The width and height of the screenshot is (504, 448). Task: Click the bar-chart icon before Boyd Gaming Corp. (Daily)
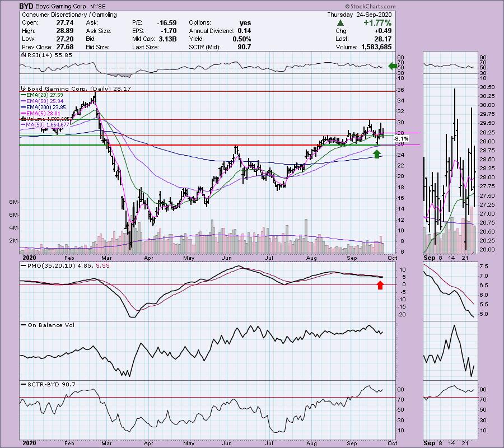click(24, 88)
